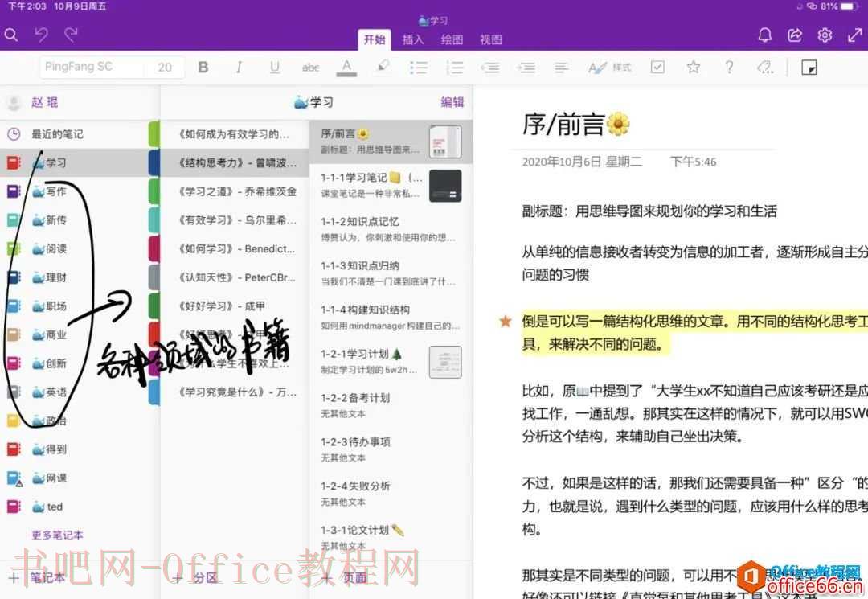Switch to the 插入 tab
Image resolution: width=868 pixels, height=599 pixels.
[x=413, y=40]
